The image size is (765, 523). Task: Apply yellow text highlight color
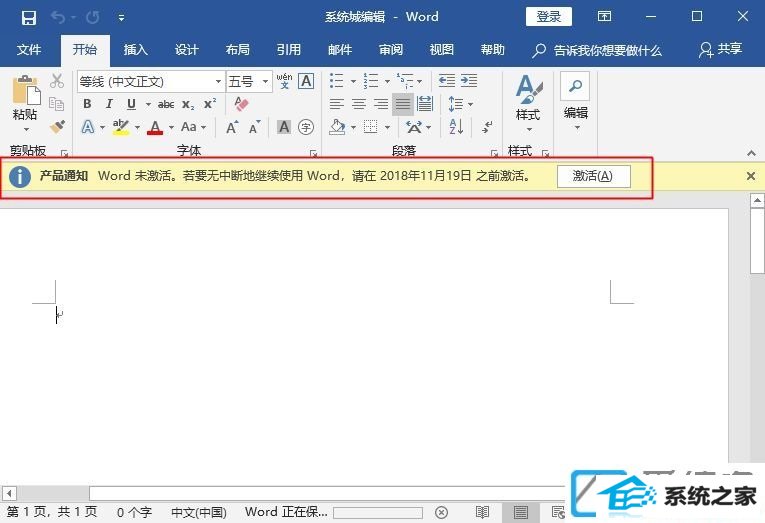coord(121,127)
